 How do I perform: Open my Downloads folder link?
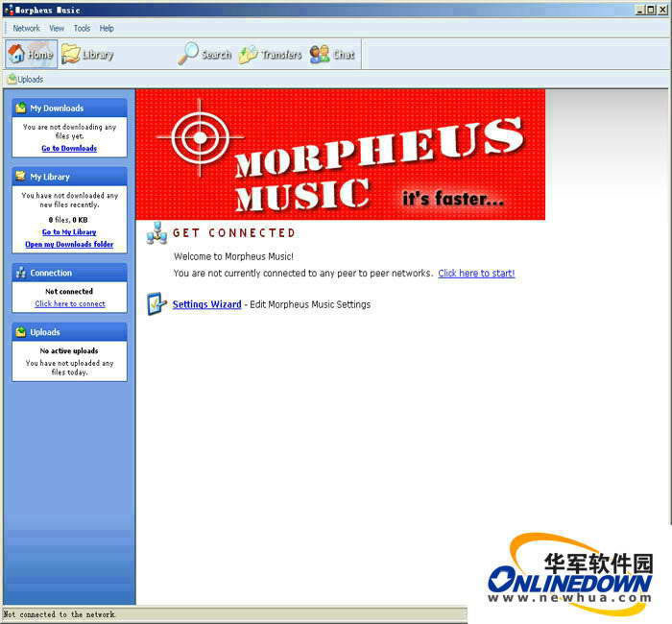pyautogui.click(x=69, y=244)
